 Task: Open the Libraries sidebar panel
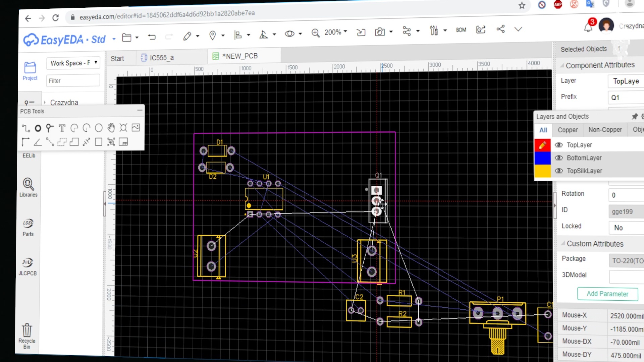(x=28, y=187)
